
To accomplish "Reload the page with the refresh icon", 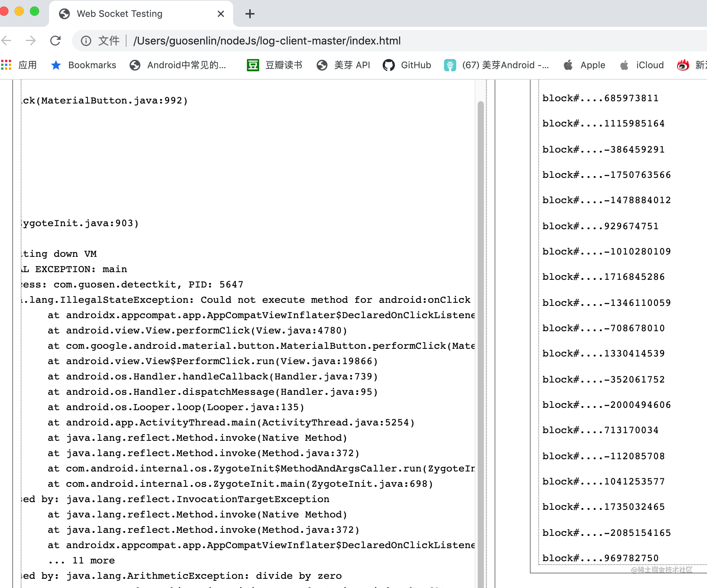I will (x=56, y=41).
